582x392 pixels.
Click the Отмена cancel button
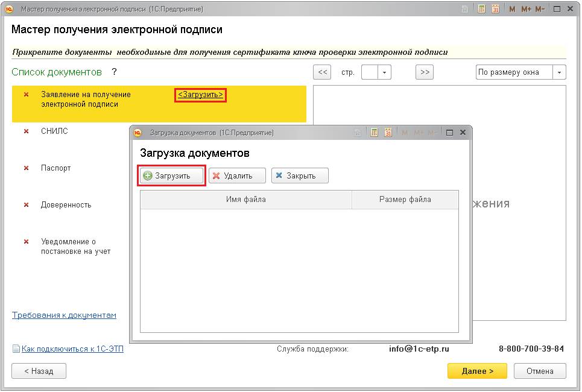click(540, 371)
